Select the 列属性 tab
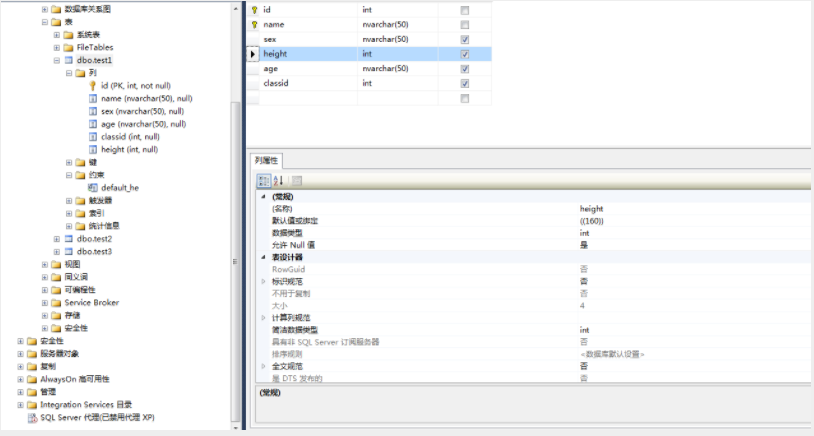 point(266,160)
